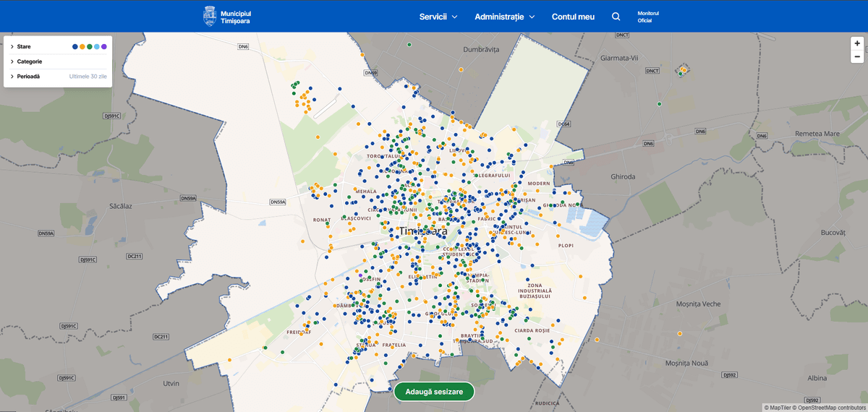The image size is (868, 412).
Task: Zoom in the map with plus button
Action: (x=857, y=43)
